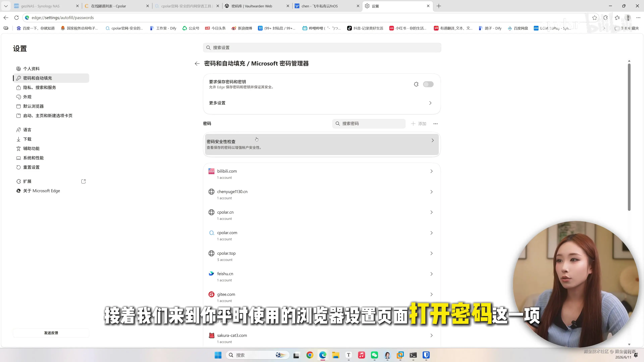Image resolution: width=644 pixels, height=362 pixels.
Task: Open 密码安全性检查 section
Action: coord(322,144)
